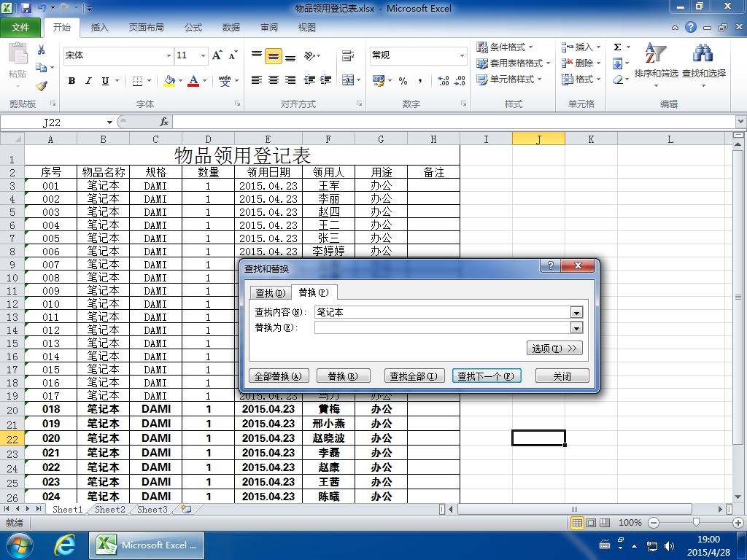The height and width of the screenshot is (560, 747).
Task: Click the Decrease Decimal icon
Action: [460, 80]
